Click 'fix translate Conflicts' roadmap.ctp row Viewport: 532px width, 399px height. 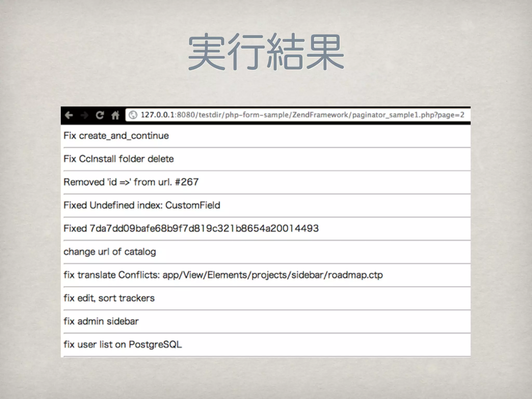coord(267,275)
